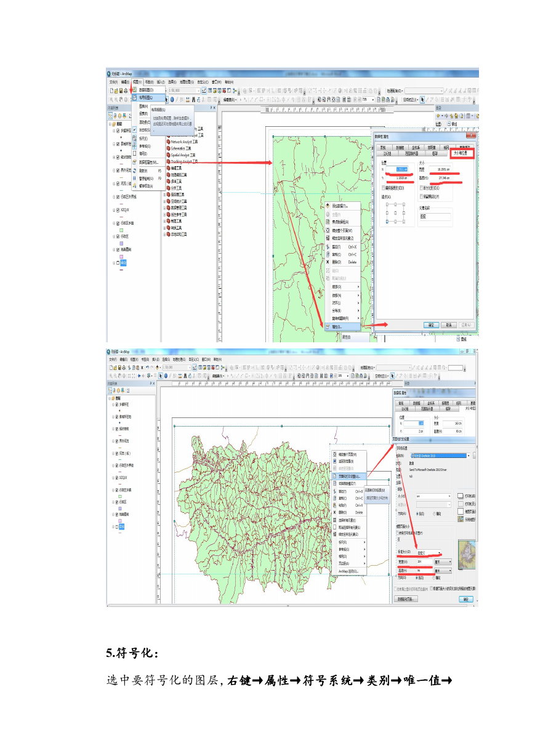Open 顺序(O) submenu in upper context menu
Viewport: 535px width, 756px height.
pyautogui.click(x=342, y=287)
